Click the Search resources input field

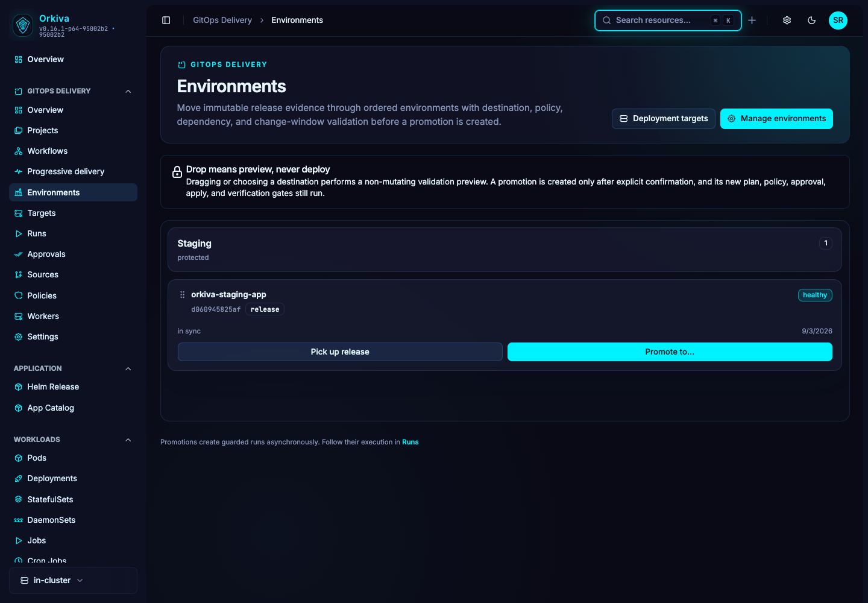click(x=668, y=21)
